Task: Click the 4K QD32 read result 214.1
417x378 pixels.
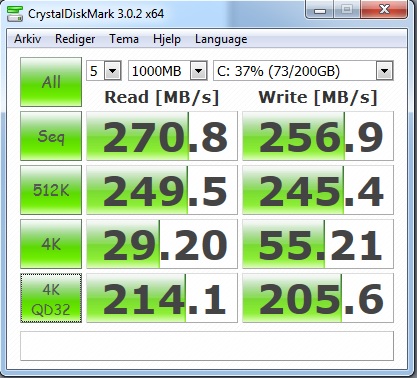Action: [x=162, y=298]
